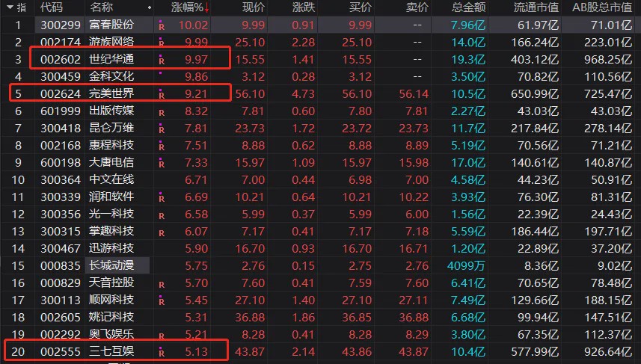Select stock name 金科文化
The height and width of the screenshot is (364, 641).
[x=111, y=76]
